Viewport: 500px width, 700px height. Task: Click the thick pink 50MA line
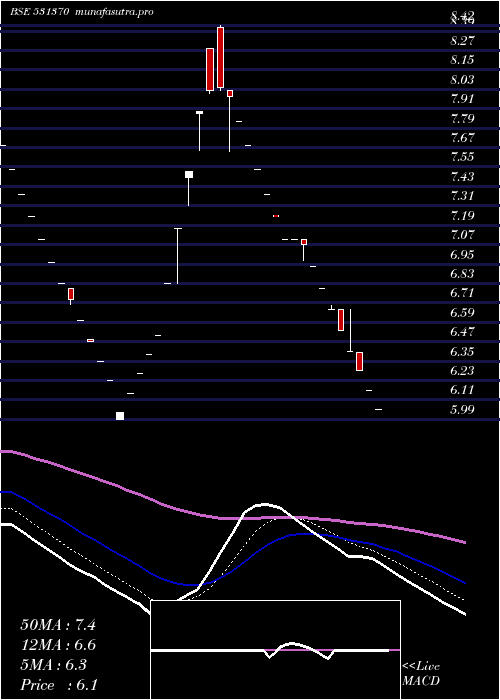tap(232, 518)
